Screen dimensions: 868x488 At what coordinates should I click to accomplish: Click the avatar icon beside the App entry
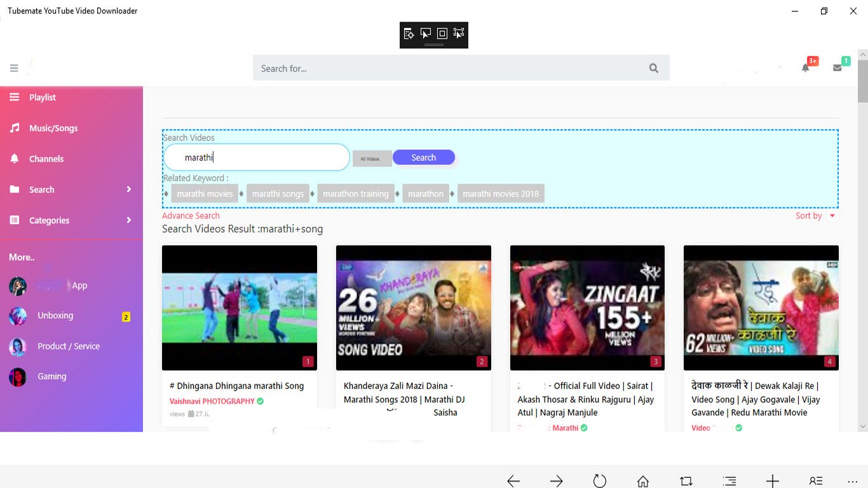click(18, 286)
